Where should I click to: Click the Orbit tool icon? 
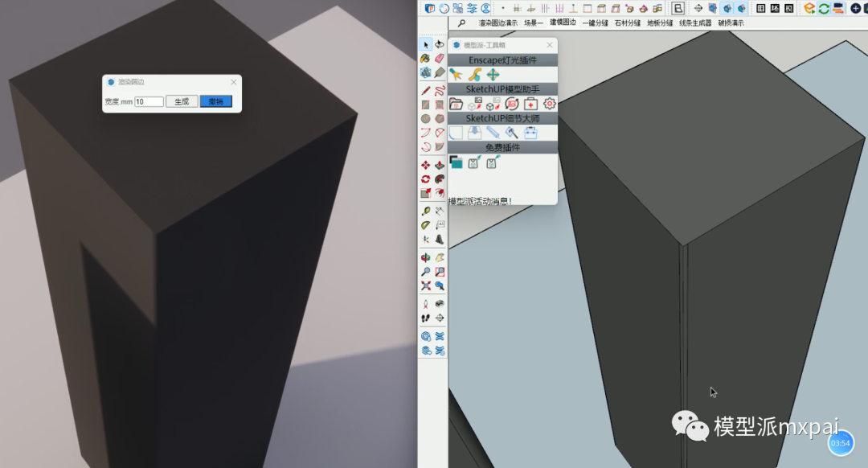pos(426,257)
